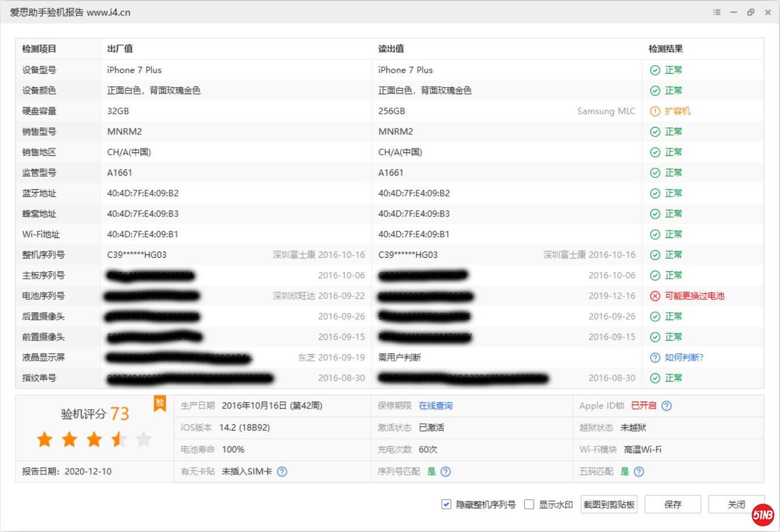The height and width of the screenshot is (532, 780).
Task: Click the help icon next to 未插入SIM卡
Action: [x=282, y=471]
